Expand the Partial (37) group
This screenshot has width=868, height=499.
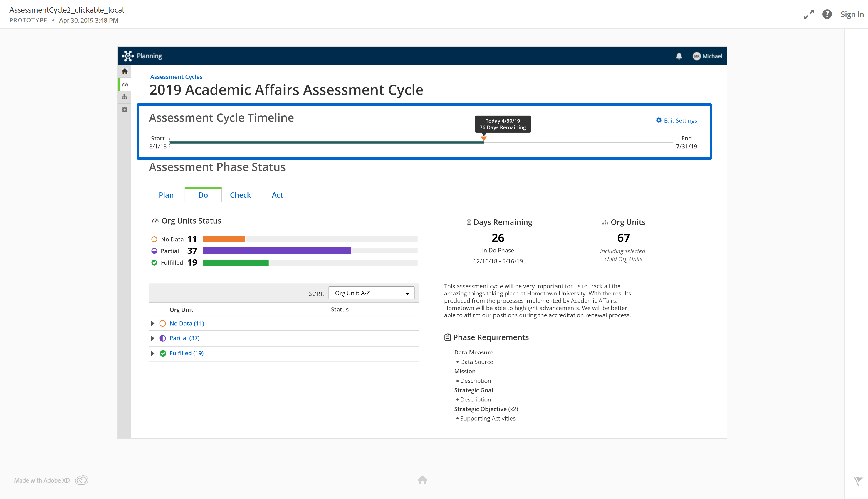[152, 338]
